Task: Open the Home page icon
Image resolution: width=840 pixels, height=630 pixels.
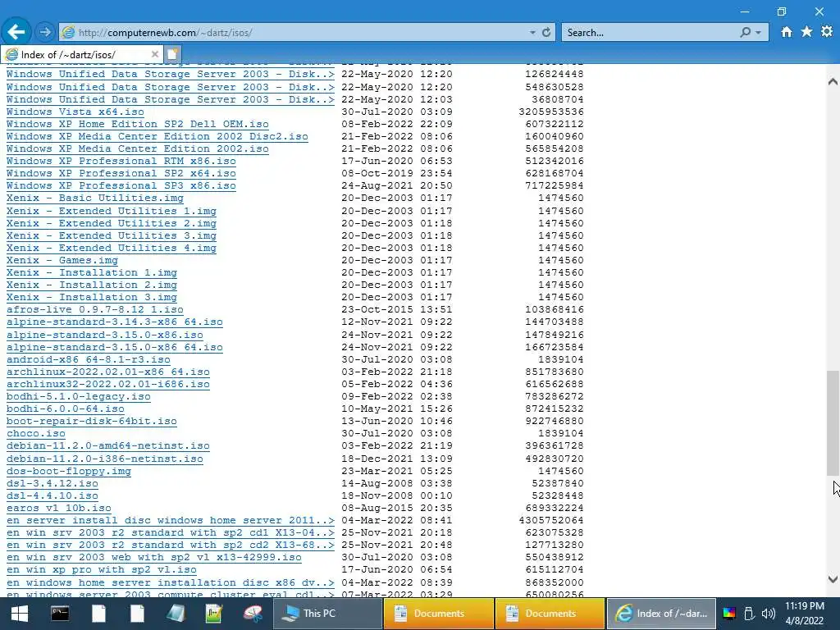Action: 786,32
